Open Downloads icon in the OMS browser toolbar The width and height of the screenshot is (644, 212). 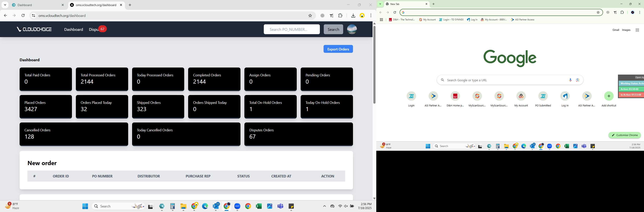pyautogui.click(x=353, y=16)
